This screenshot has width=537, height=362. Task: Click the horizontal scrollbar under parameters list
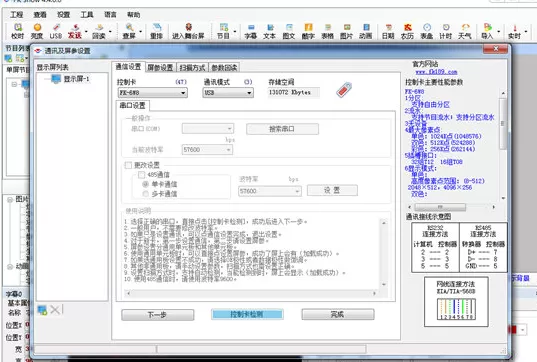(451, 207)
